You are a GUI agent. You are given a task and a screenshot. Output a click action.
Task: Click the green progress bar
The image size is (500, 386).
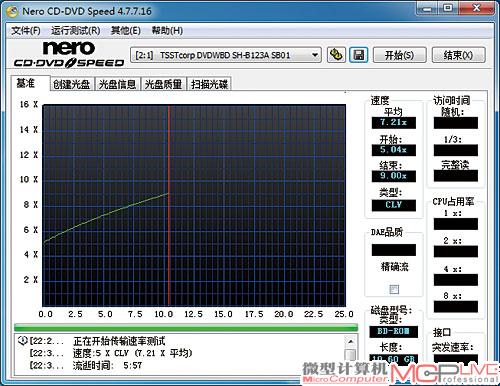point(186,327)
